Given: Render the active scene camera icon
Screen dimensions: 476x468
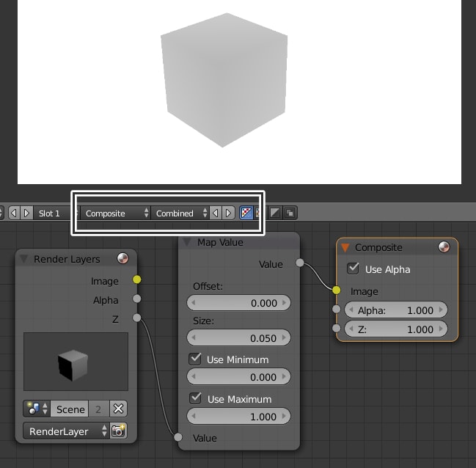Looking at the screenshot, I should click(x=118, y=431).
